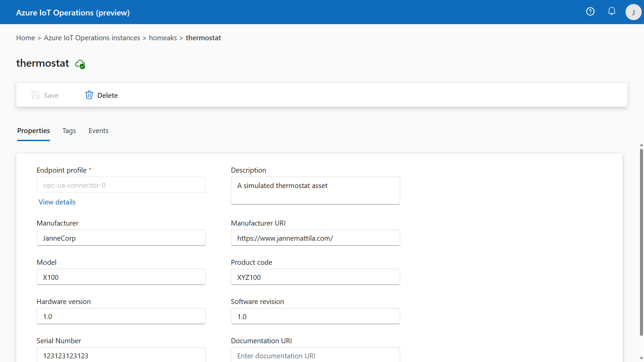Click the thermostat breadcrumb item

click(203, 38)
